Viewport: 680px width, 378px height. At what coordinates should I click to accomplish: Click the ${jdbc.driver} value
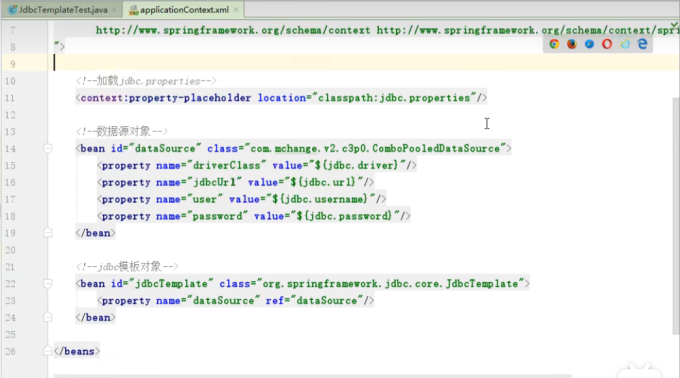356,166
